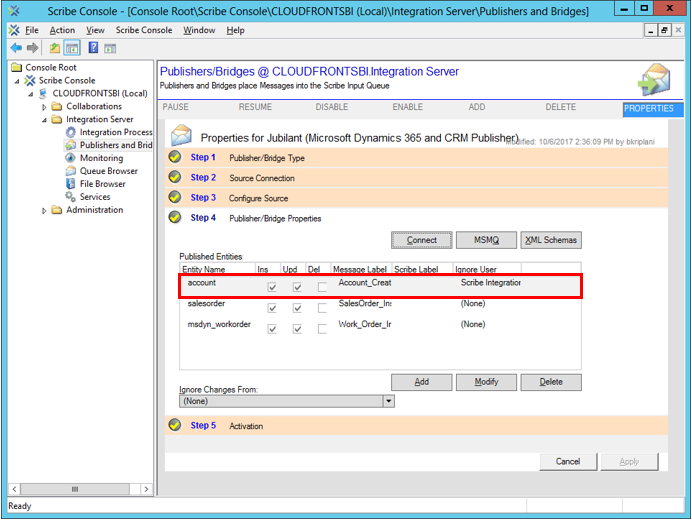The height and width of the screenshot is (520, 692).
Task: Select the Services gear item
Action: (71, 197)
